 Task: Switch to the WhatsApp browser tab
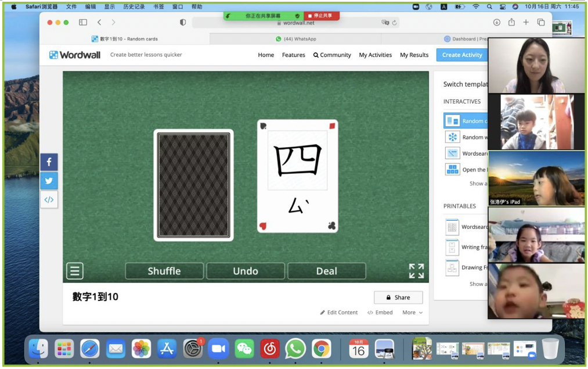coord(296,39)
